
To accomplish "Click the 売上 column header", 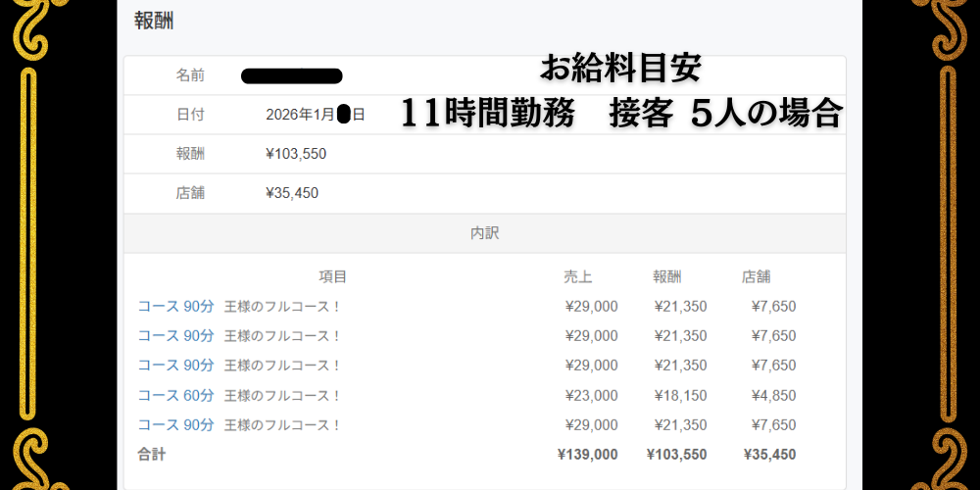I will pos(578,277).
